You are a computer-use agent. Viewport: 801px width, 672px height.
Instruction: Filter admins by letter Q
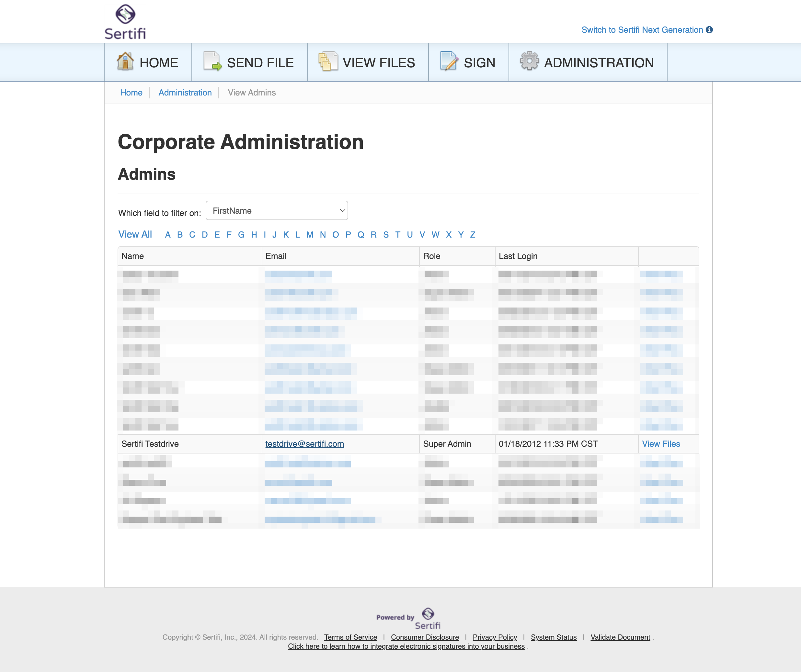361,235
